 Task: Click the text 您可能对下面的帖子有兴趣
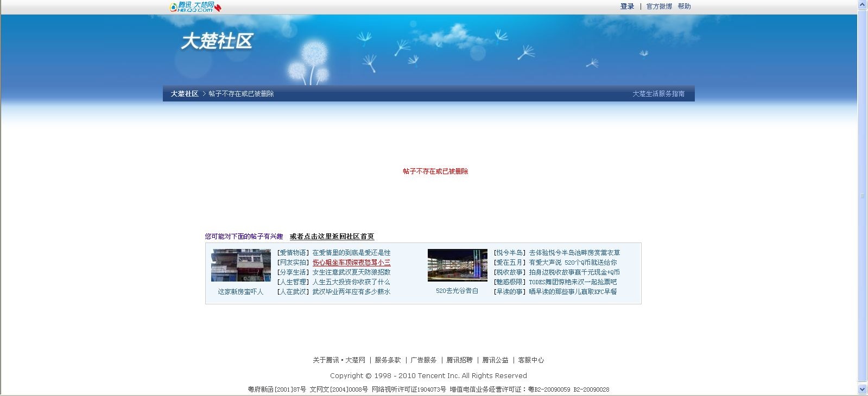pos(244,237)
